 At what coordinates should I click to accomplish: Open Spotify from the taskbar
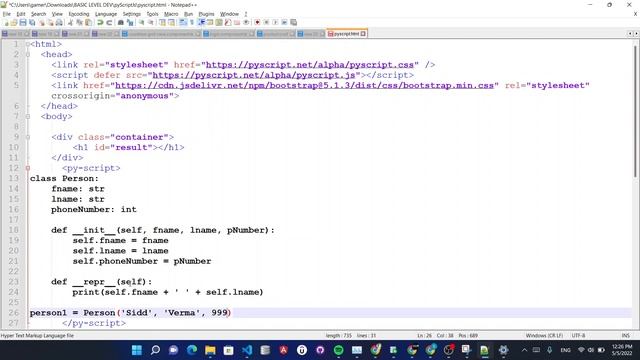pos(338,350)
